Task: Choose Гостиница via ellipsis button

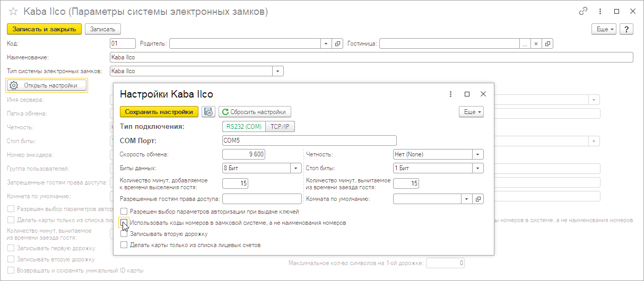Action: [525, 43]
